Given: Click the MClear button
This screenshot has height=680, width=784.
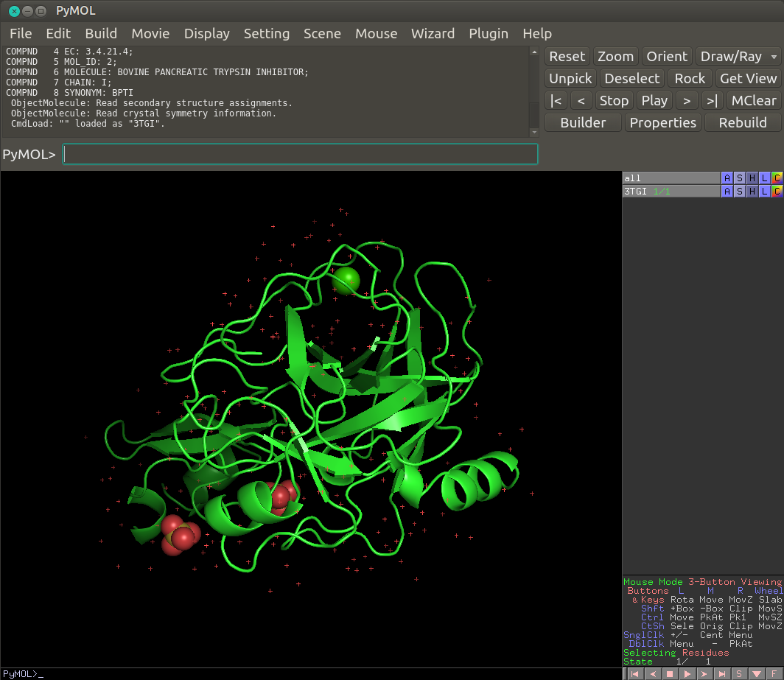Looking at the screenshot, I should (x=754, y=100).
